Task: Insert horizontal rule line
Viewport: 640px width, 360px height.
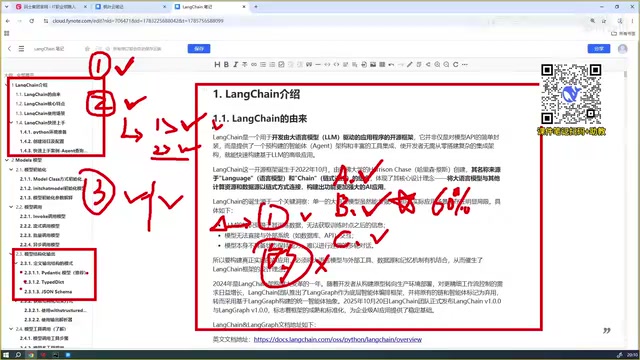Action: 318,64
